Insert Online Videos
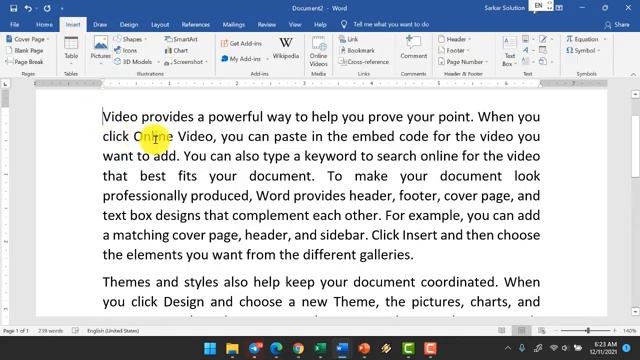 pyautogui.click(x=318, y=51)
